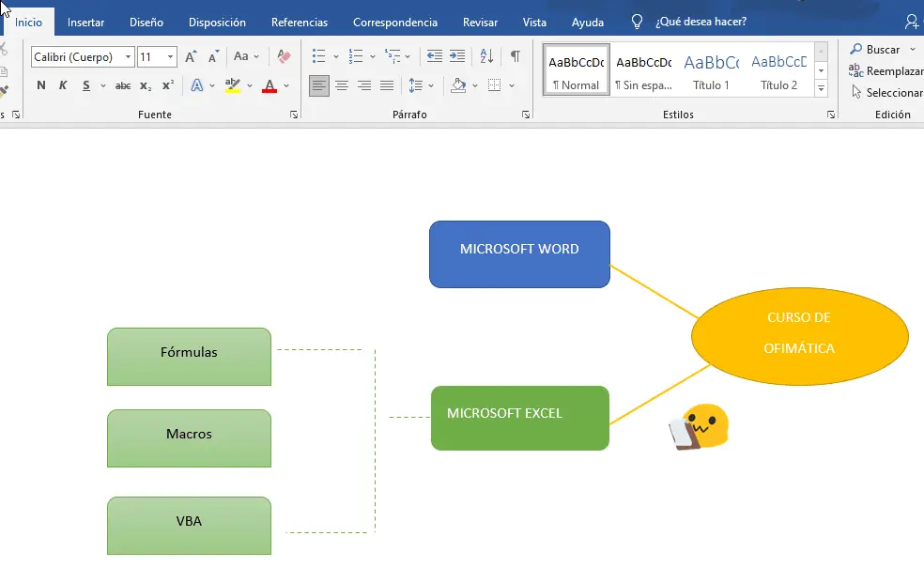The height and width of the screenshot is (567, 924).
Task: Apply paragraph shading with paint bucket
Action: click(458, 85)
